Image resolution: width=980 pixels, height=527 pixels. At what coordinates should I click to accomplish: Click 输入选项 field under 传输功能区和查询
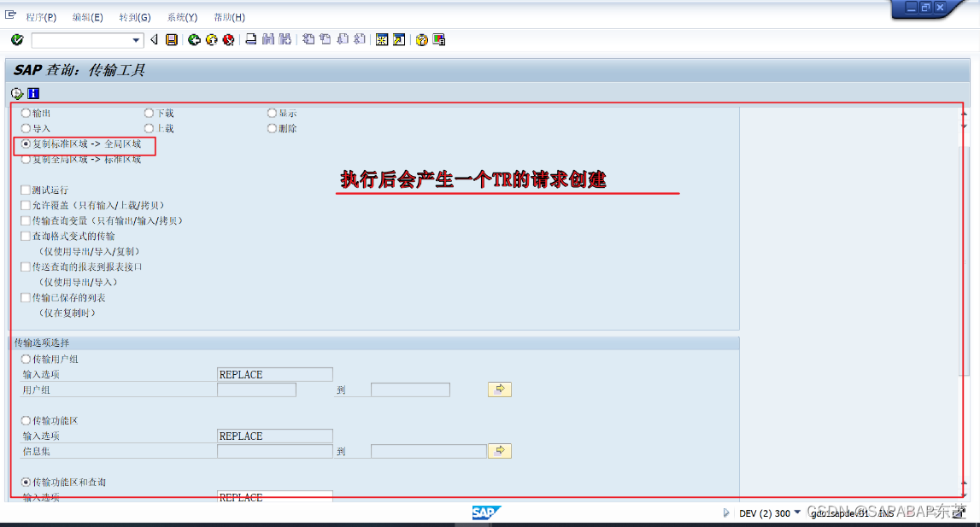coord(275,497)
